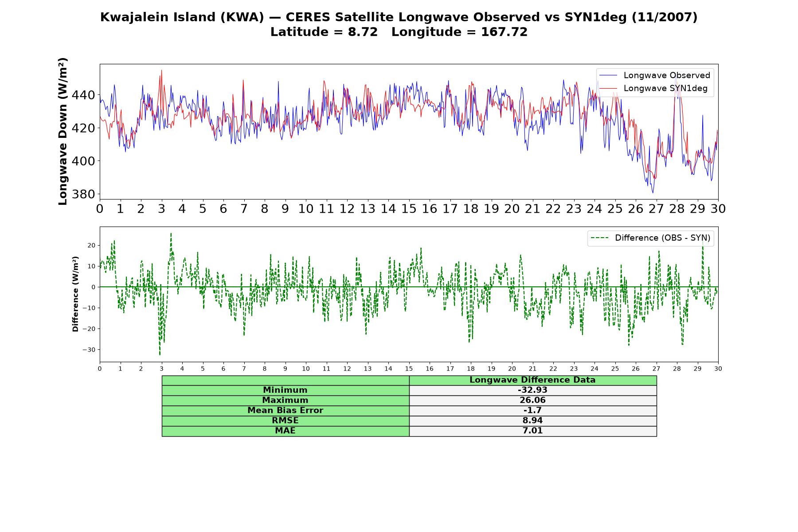The height and width of the screenshot is (532, 798).
Task: Click day 15 tick on upper chart axis
Action: pos(409,209)
